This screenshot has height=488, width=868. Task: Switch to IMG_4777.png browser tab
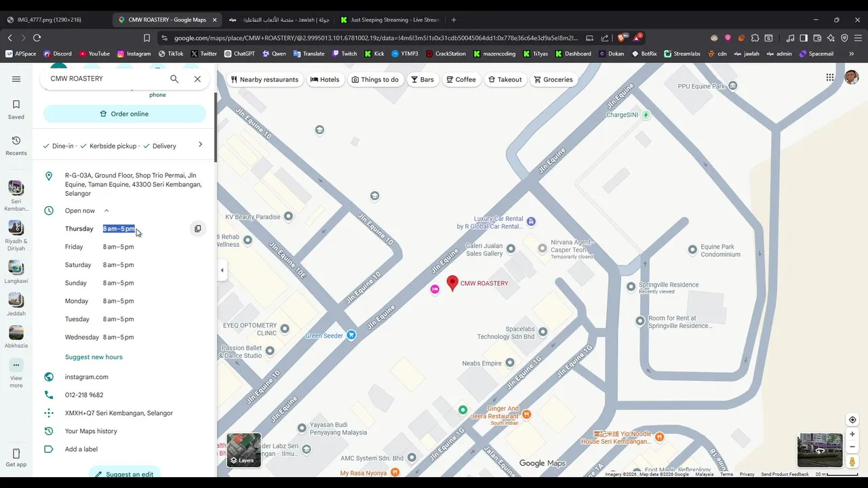click(x=56, y=20)
